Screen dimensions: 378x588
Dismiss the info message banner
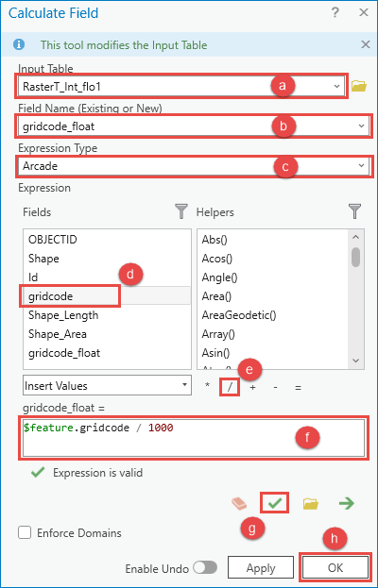point(365,45)
